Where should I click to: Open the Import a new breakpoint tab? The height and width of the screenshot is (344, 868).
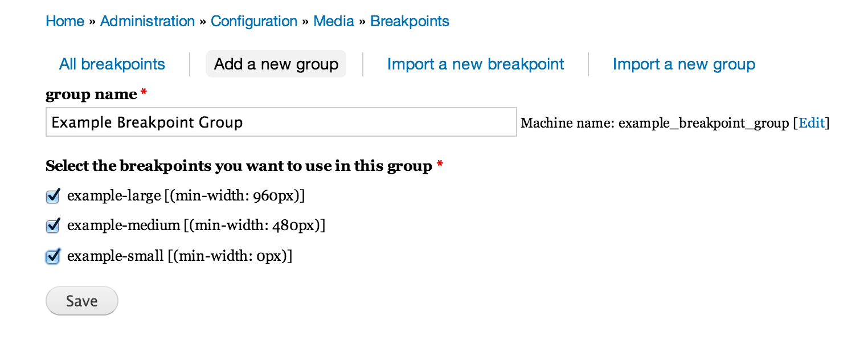(476, 64)
